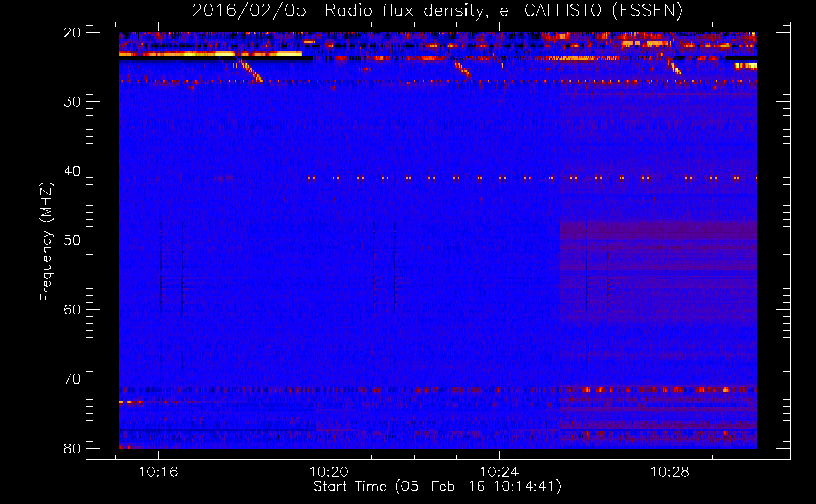Click the frequency tick label '40'
Image resolution: width=816 pixels, height=504 pixels.
point(72,171)
